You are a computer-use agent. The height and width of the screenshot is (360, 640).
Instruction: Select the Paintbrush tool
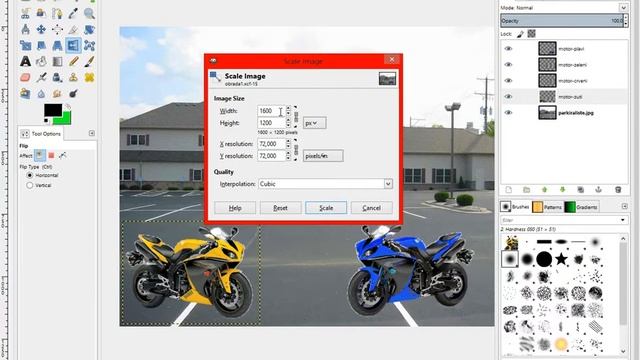click(x=89, y=61)
